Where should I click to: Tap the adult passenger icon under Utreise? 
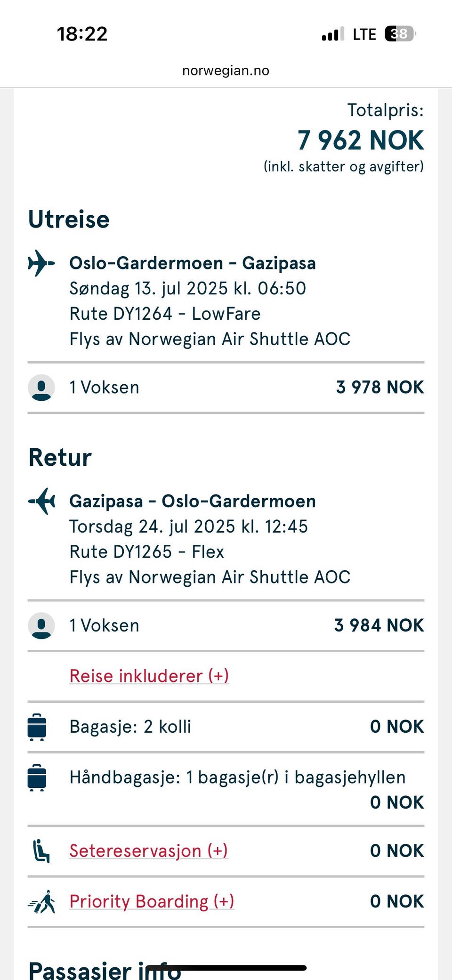41,388
